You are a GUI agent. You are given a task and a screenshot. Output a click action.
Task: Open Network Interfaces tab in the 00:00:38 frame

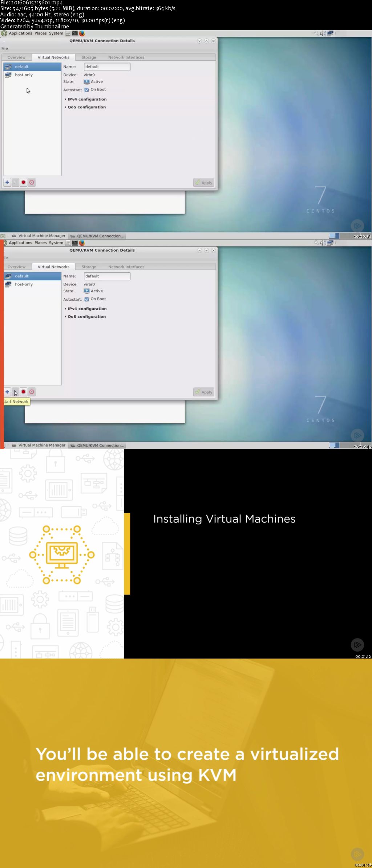click(126, 57)
